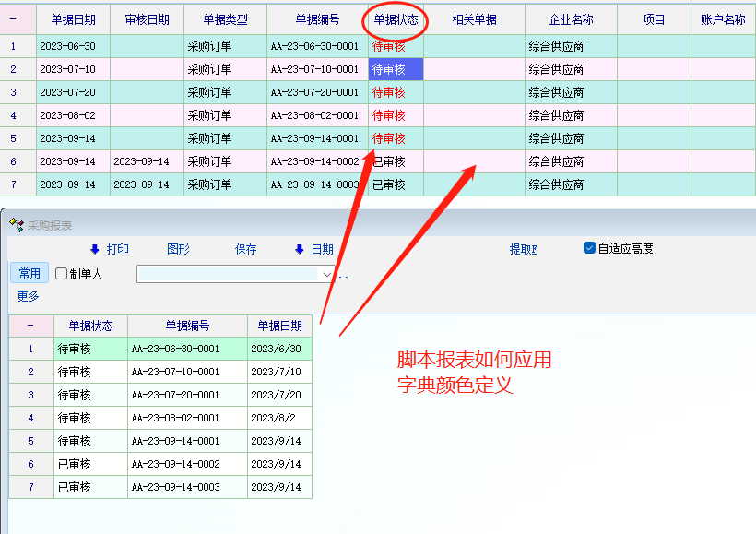Click the minus icon in upper grid corner
The height and width of the screenshot is (534, 756).
coord(13,19)
